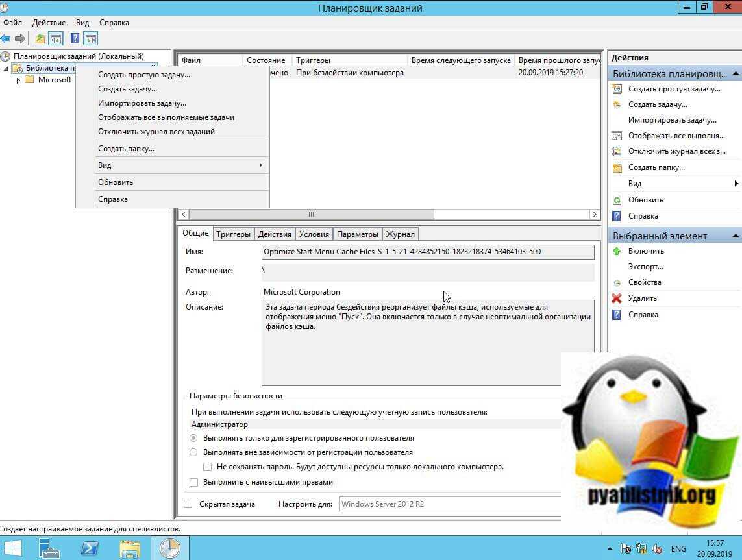Switch to the Триггеры tab
This screenshot has height=560, width=742.
(233, 234)
